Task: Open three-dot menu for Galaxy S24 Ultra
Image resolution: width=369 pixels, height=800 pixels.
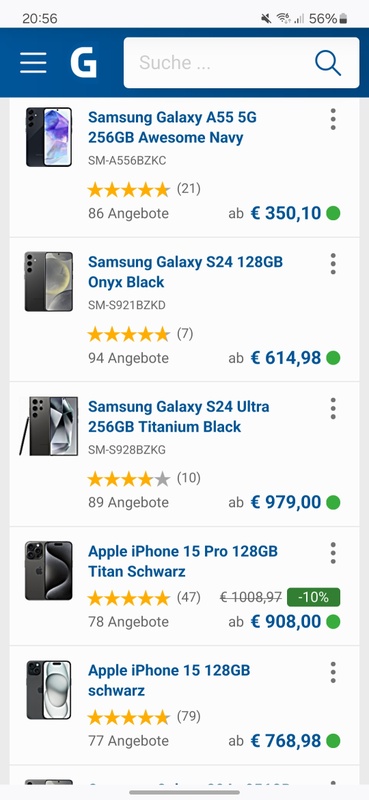Action: pyautogui.click(x=333, y=409)
